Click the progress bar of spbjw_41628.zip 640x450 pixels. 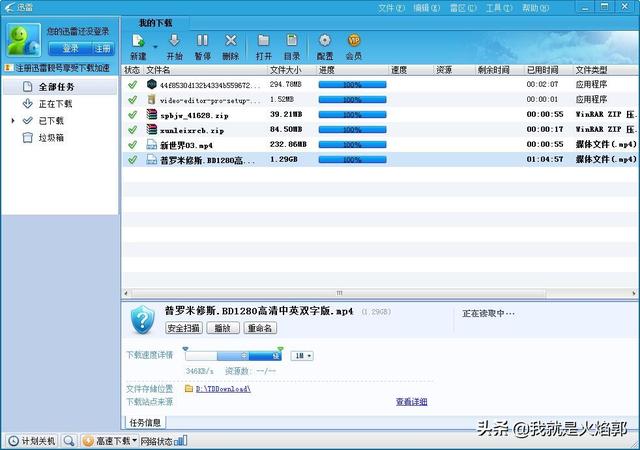[352, 115]
